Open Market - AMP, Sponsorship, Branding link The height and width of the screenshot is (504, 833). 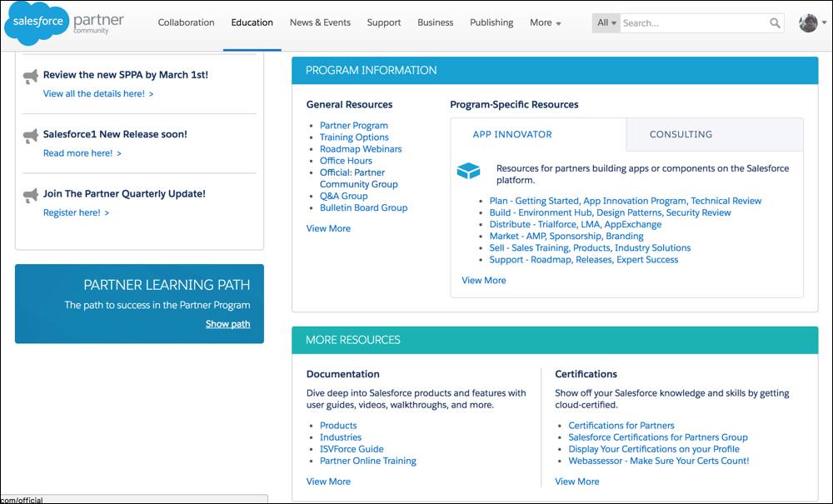click(566, 236)
